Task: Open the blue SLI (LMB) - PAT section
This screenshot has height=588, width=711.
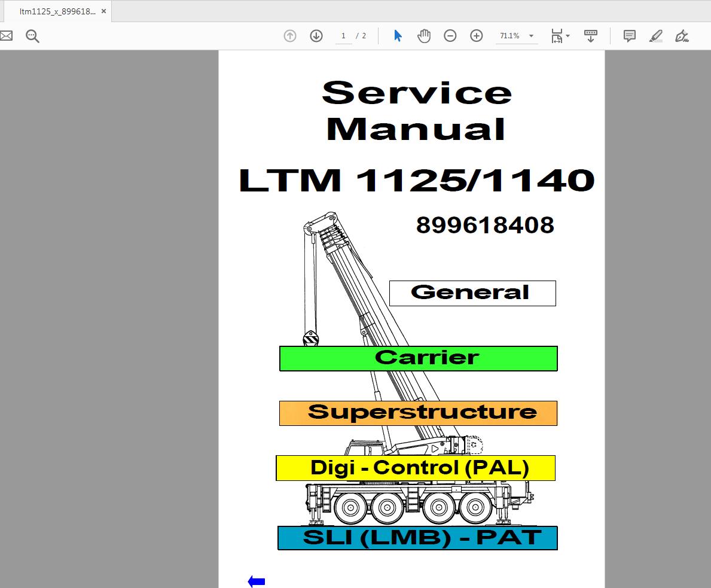Action: [x=417, y=538]
